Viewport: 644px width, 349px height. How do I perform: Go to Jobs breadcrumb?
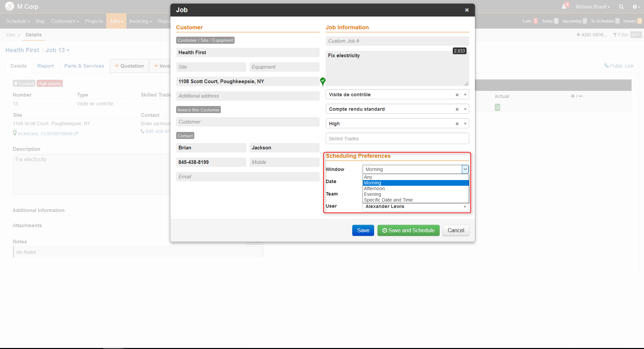[x=10, y=35]
